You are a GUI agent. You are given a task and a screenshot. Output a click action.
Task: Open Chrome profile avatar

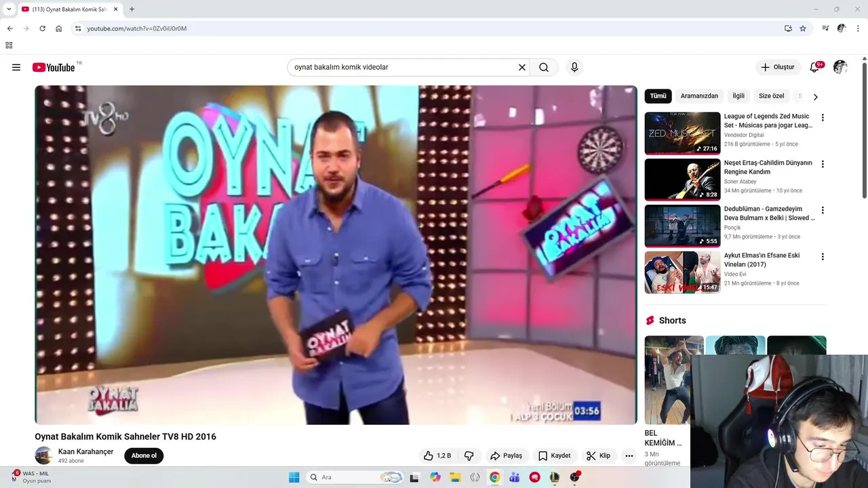[842, 28]
